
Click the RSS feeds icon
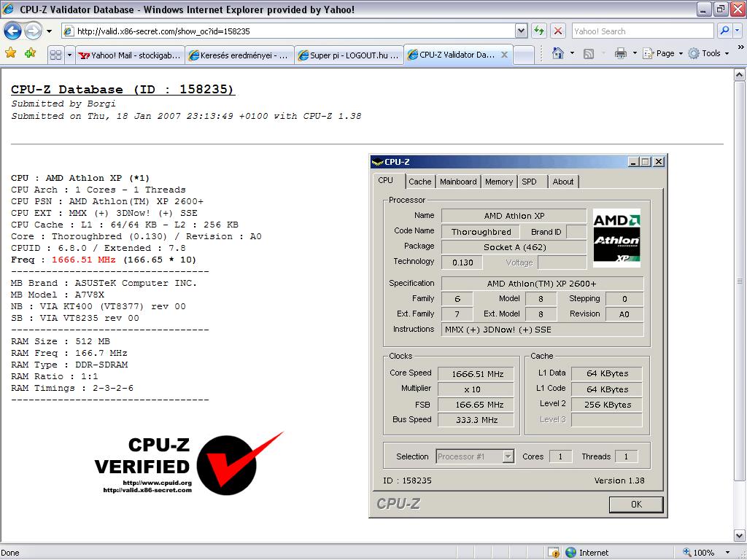[x=589, y=54]
